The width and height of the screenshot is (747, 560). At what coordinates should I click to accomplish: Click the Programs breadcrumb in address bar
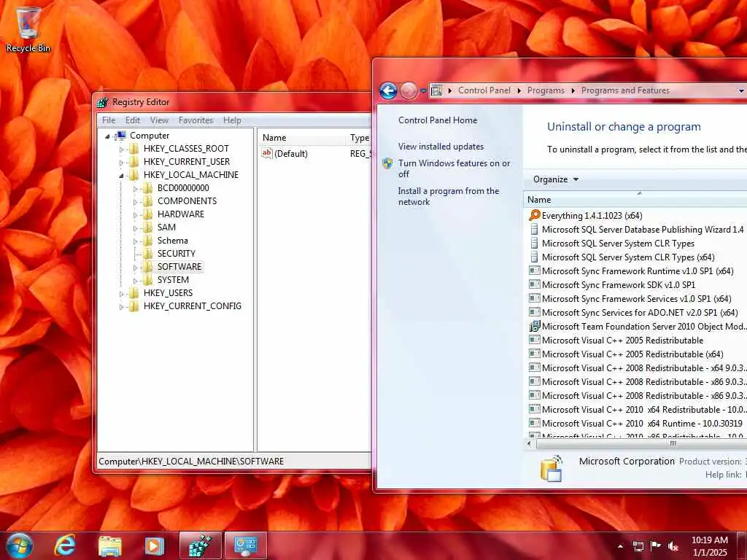click(x=546, y=90)
